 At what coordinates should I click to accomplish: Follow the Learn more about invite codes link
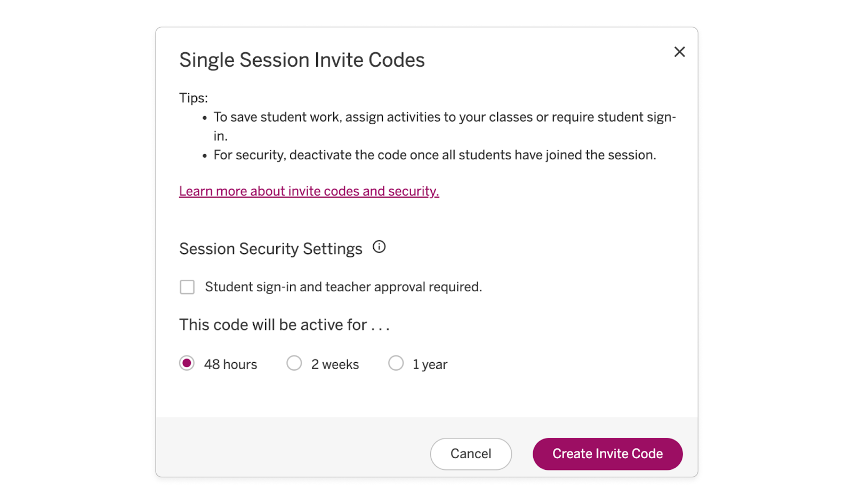tap(309, 191)
